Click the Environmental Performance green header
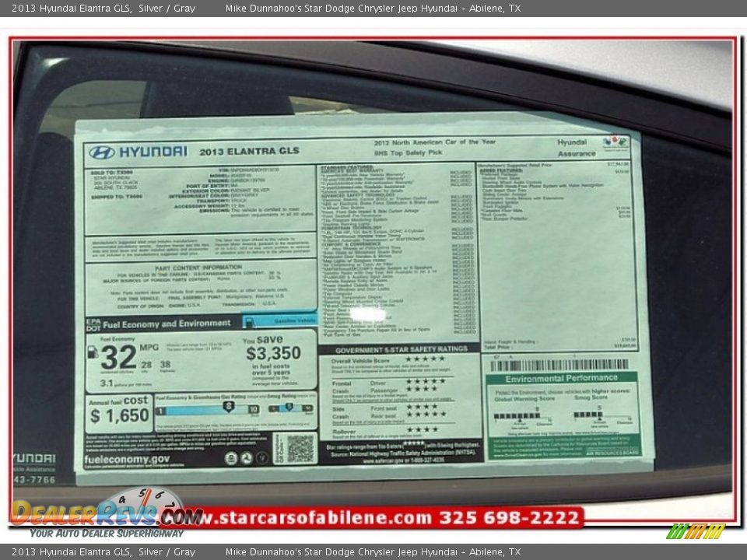This screenshot has width=747, height=560. pyautogui.click(x=561, y=378)
